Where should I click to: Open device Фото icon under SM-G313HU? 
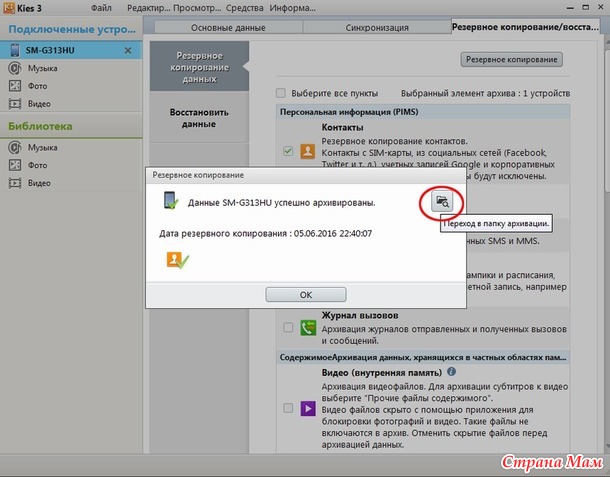point(15,86)
